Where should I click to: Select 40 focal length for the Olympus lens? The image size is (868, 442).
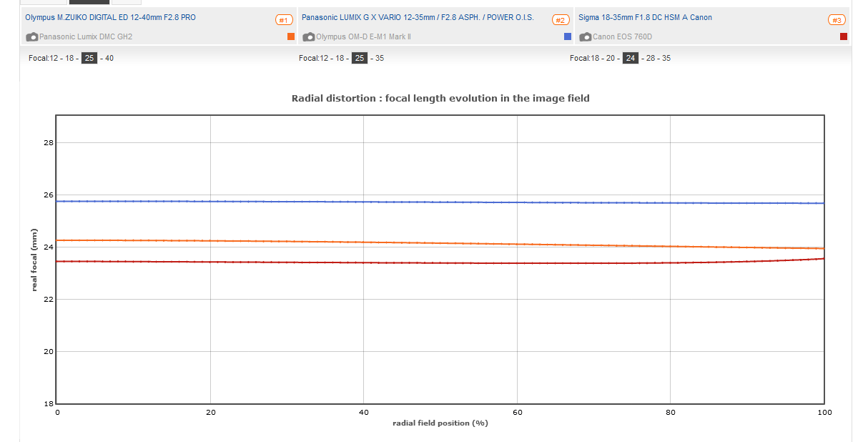109,59
